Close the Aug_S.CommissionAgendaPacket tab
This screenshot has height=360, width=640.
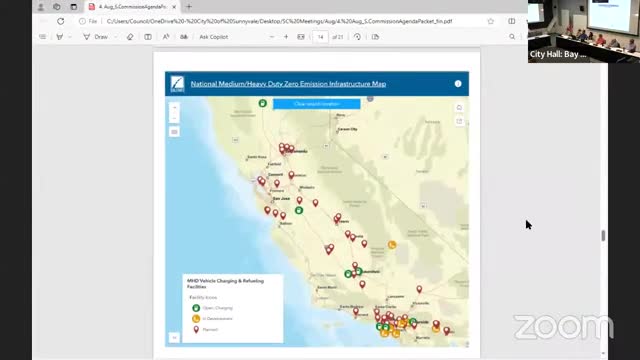pos(174,7)
